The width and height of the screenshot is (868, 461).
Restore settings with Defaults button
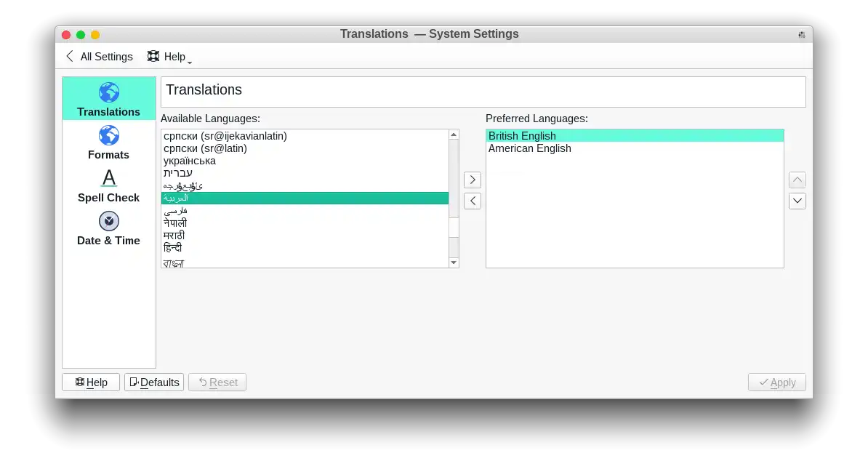(x=154, y=382)
